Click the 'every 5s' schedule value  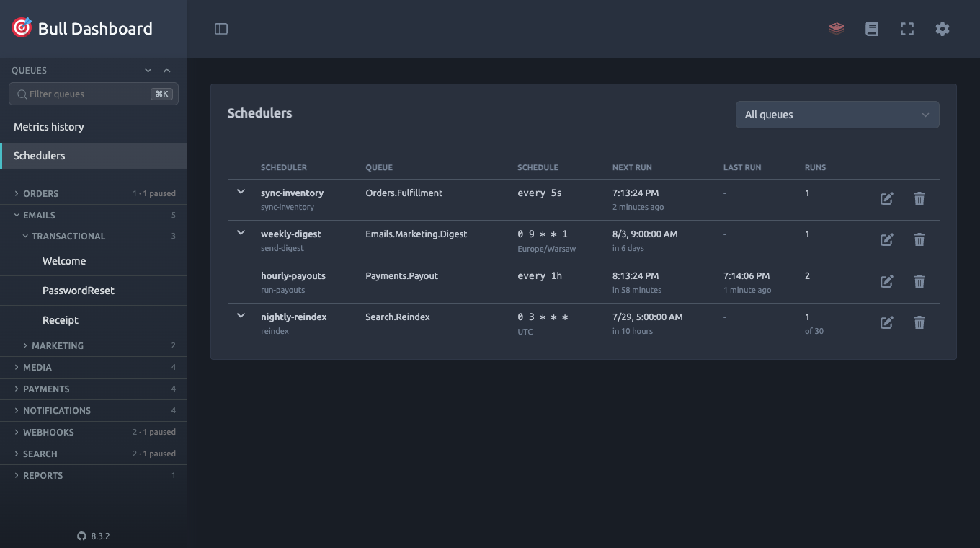point(540,193)
